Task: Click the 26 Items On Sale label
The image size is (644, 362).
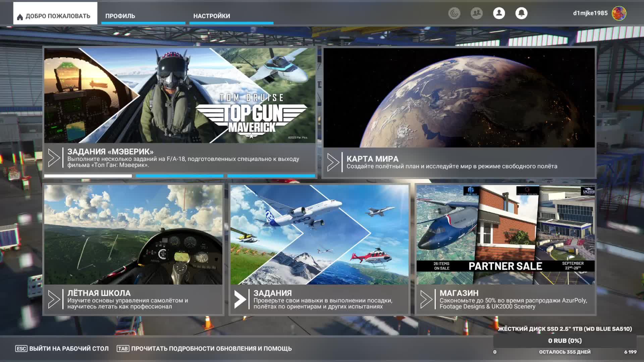Action: [x=441, y=266]
